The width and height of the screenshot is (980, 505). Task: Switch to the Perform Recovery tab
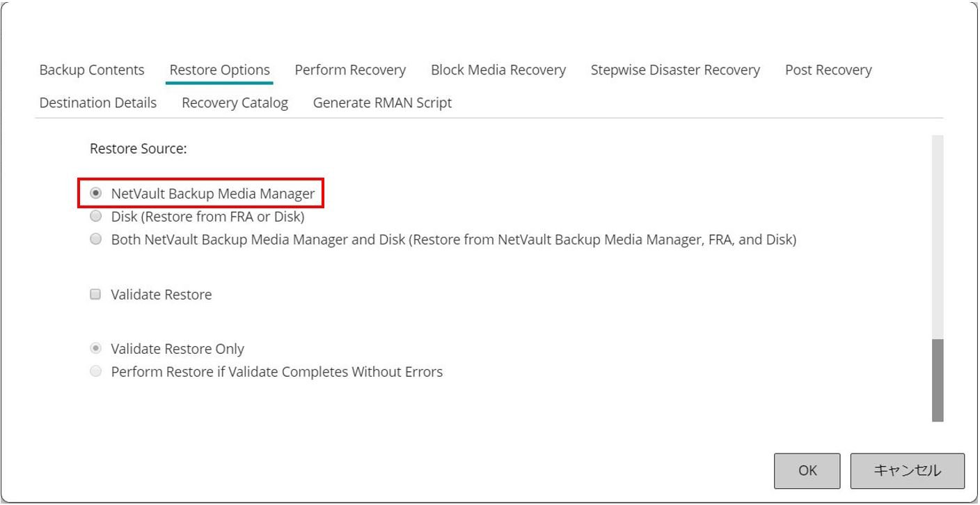point(350,70)
